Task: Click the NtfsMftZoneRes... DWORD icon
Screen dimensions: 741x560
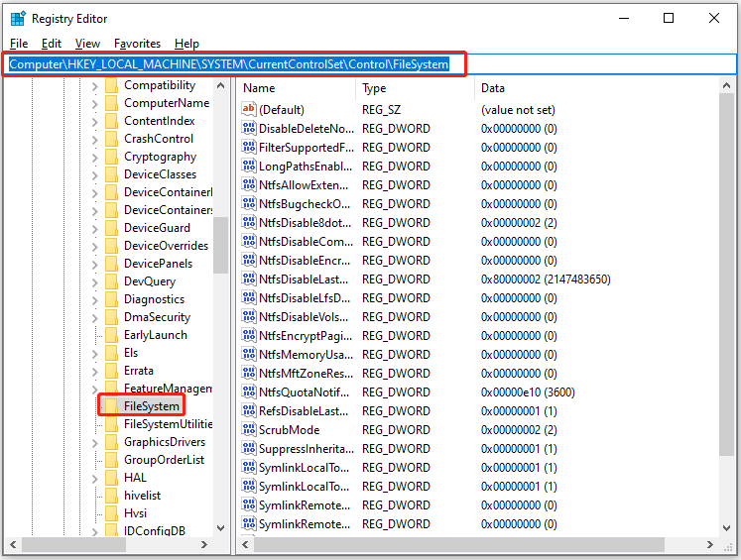Action: point(249,374)
